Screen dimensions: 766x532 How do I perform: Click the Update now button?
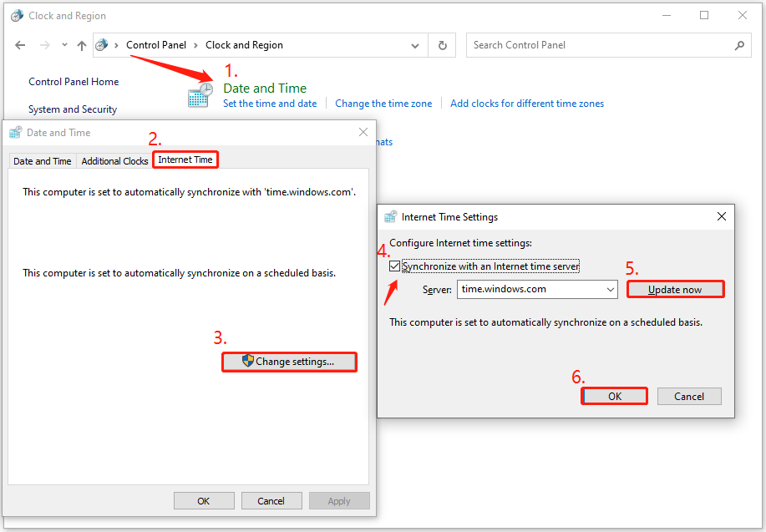click(x=675, y=290)
